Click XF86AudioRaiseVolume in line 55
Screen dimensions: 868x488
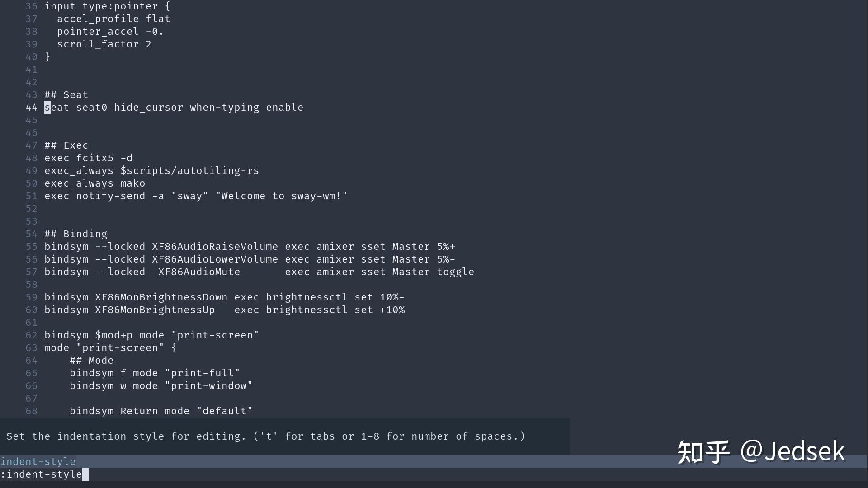coord(215,247)
